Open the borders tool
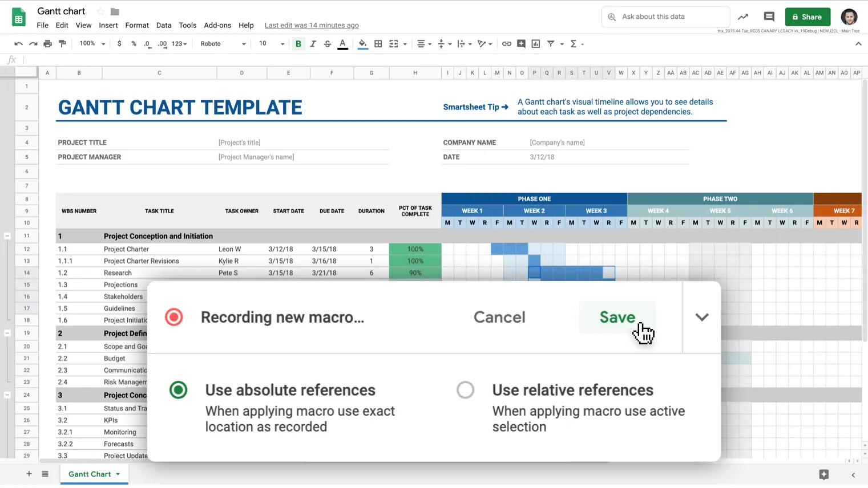The image size is (868, 488). (378, 44)
